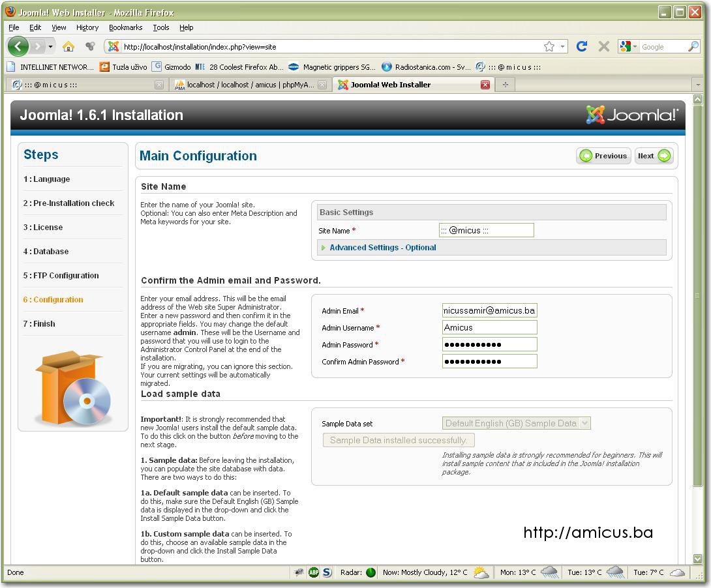This screenshot has height=588, width=711.
Task: Click the Previous installation step button
Action: click(x=603, y=156)
